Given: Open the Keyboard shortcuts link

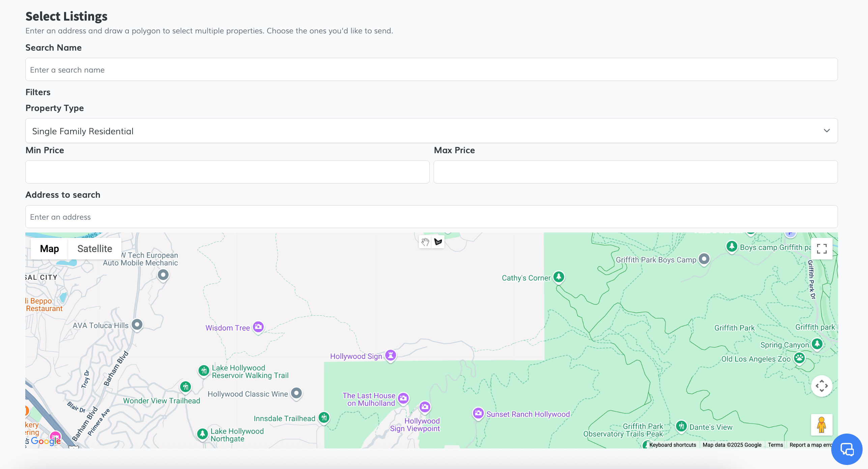Looking at the screenshot, I should point(672,445).
